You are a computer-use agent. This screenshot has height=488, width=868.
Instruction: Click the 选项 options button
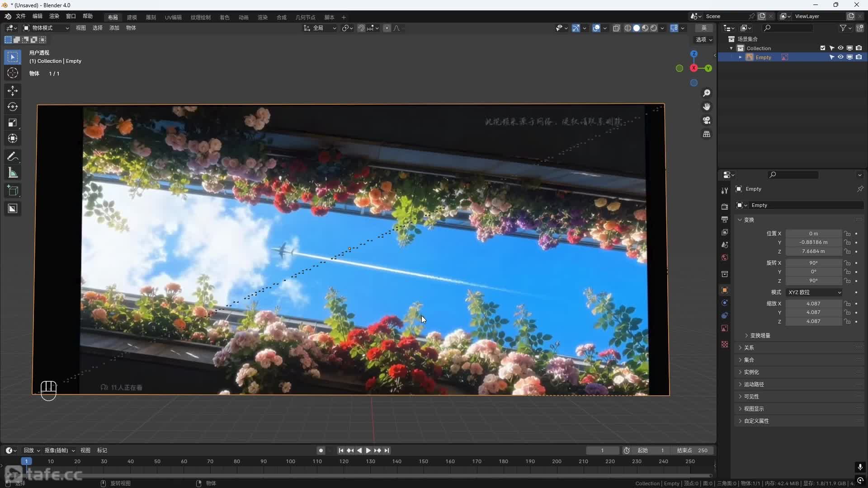[x=704, y=40]
